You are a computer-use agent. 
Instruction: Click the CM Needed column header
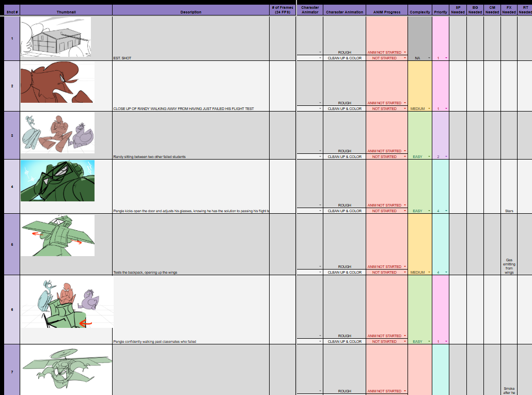492,10
